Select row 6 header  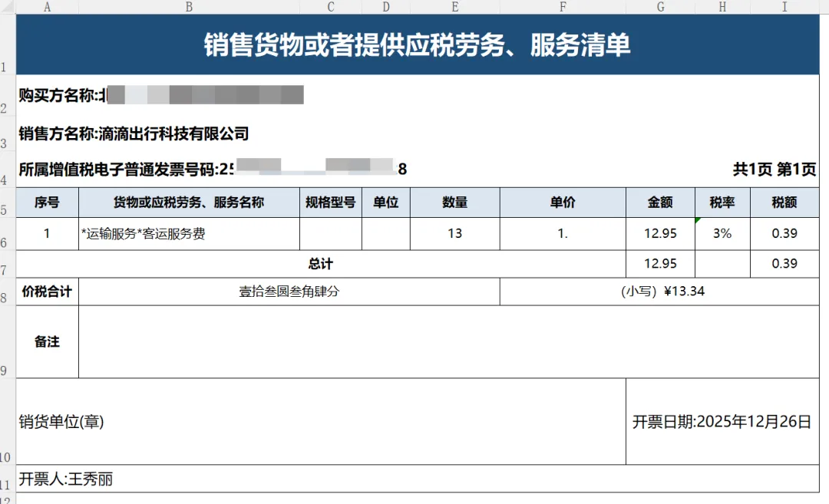coord(8,234)
